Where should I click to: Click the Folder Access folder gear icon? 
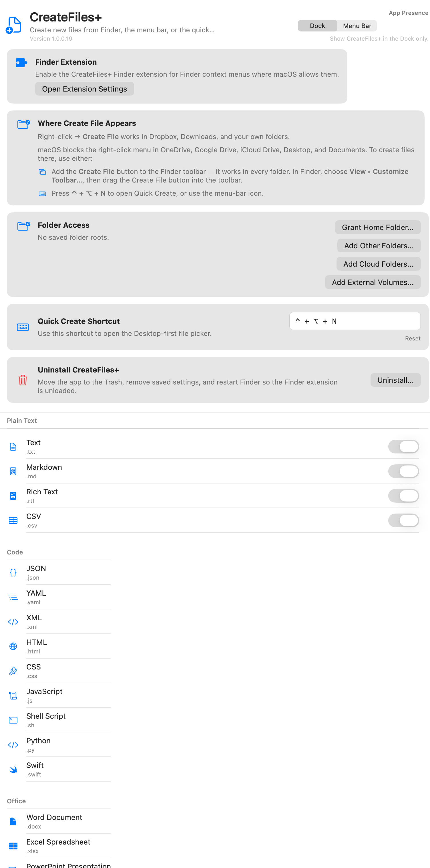[x=23, y=226]
